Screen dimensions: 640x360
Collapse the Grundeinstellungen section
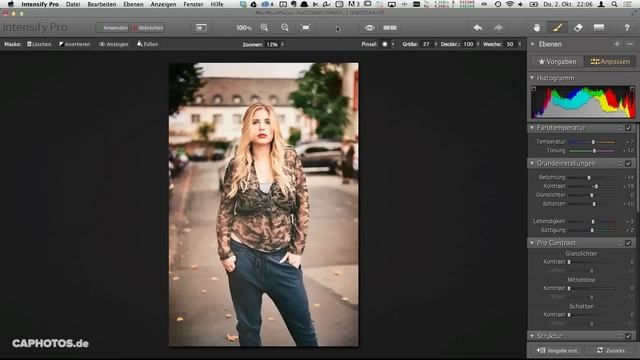[x=532, y=163]
